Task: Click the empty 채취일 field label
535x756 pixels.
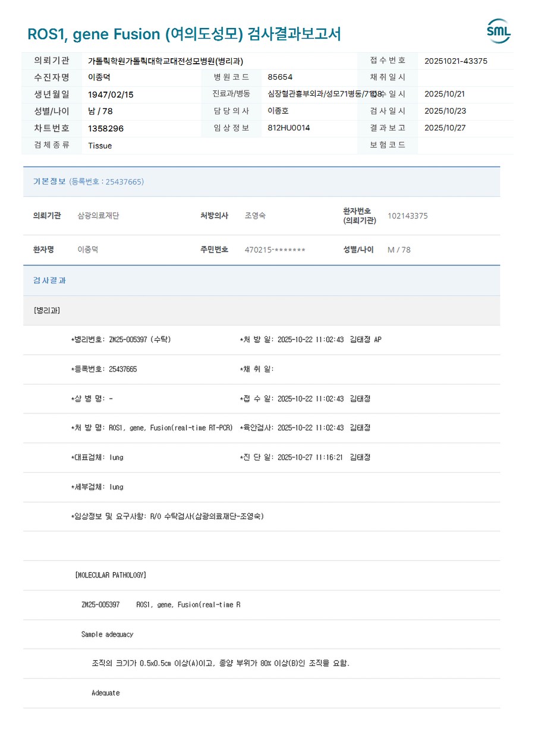Action: point(257,369)
